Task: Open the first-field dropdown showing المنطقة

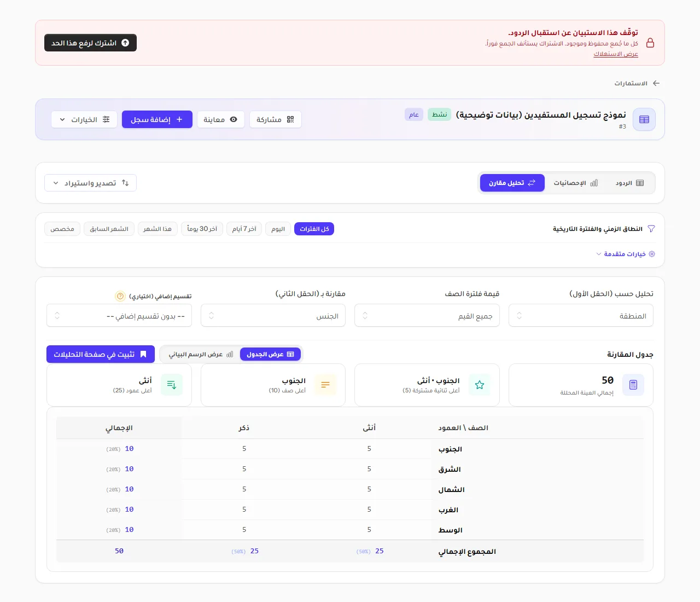Action: [581, 316]
